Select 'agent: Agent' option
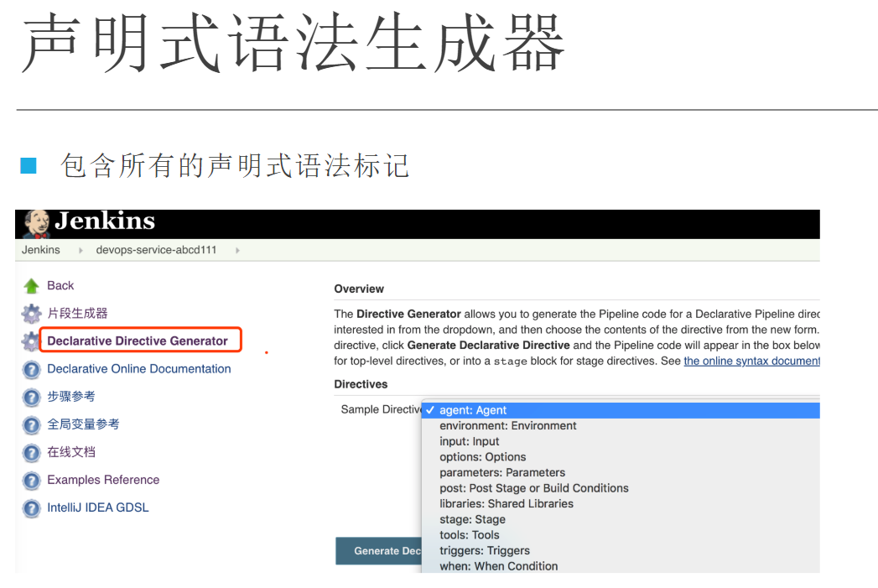 [621, 410]
